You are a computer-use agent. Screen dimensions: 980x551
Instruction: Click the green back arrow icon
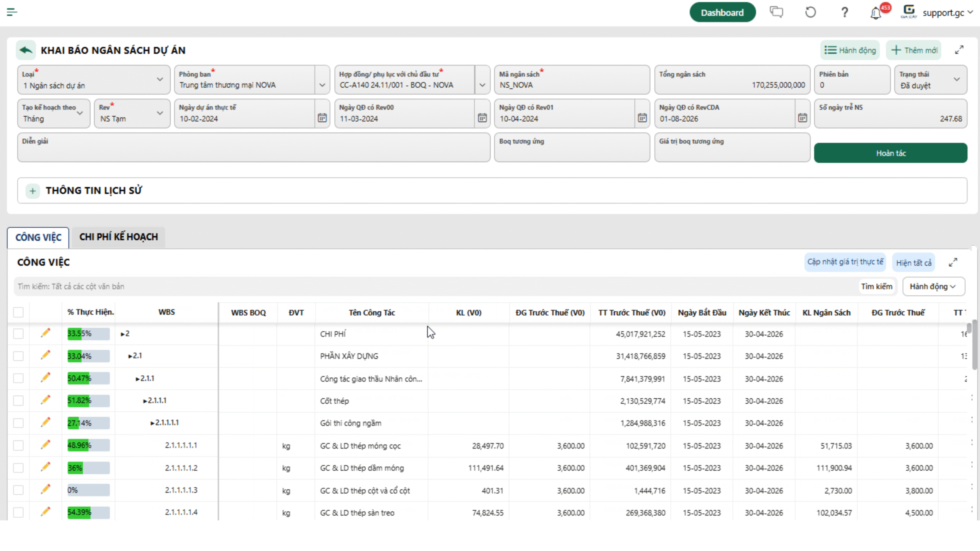26,50
